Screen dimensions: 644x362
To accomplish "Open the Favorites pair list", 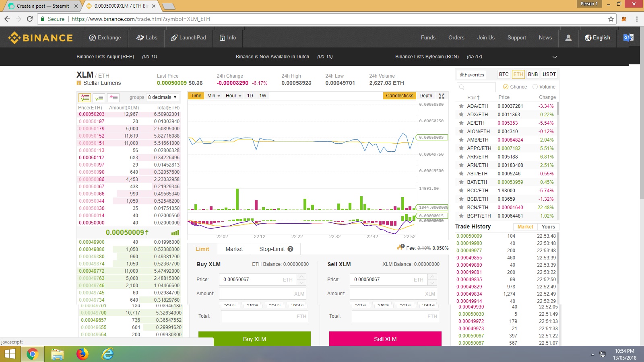I will point(472,74).
